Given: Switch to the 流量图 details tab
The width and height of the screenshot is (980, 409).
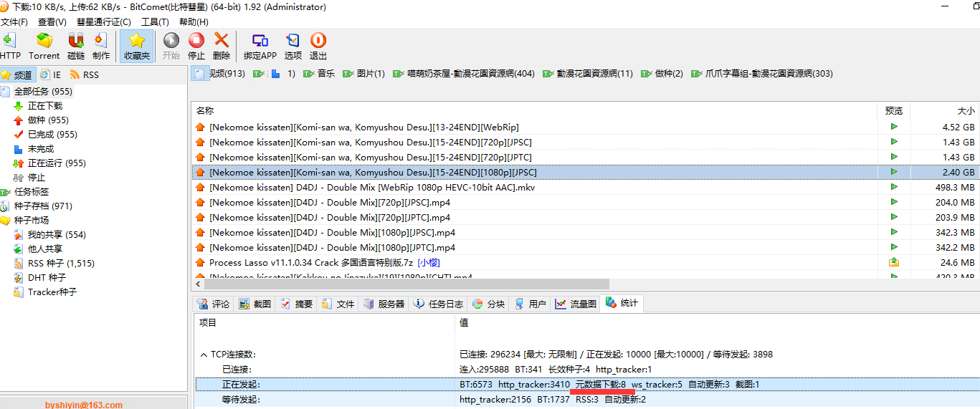Looking at the screenshot, I should coord(576,304).
